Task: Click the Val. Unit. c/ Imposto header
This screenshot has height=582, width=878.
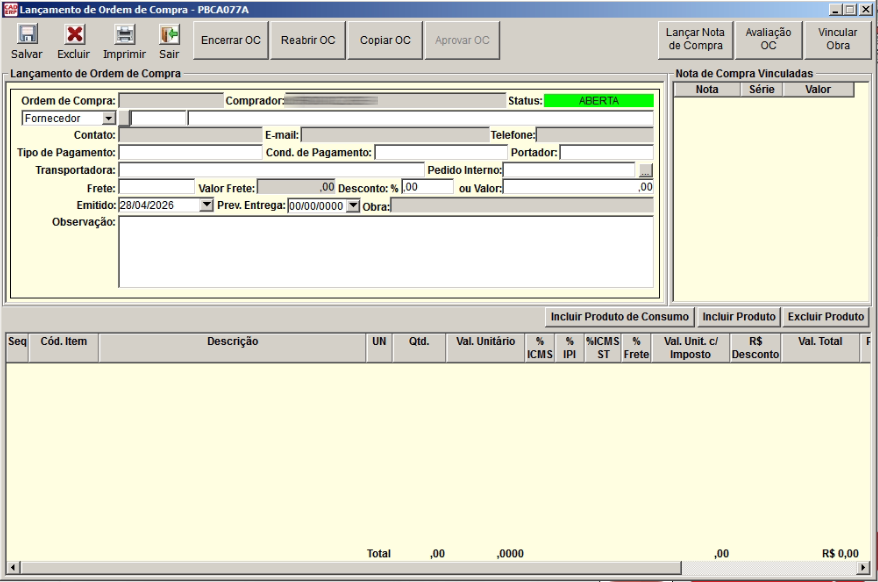Action: pos(690,348)
